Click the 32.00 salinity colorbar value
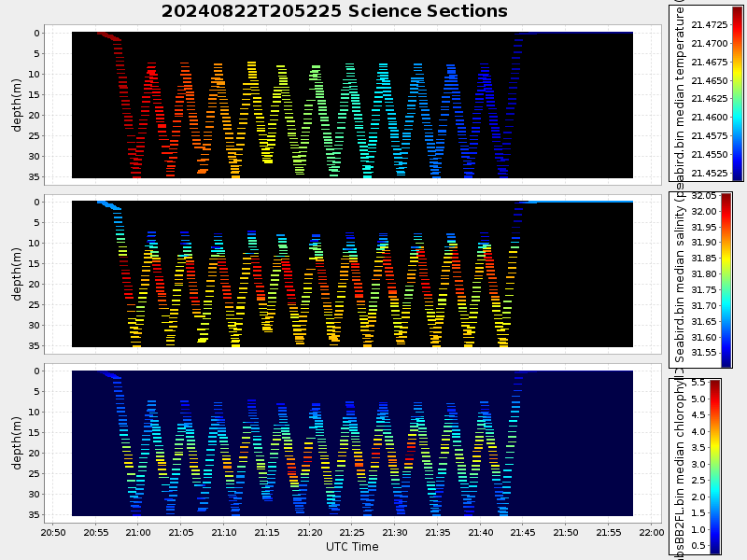The width and height of the screenshot is (747, 560). tap(704, 212)
